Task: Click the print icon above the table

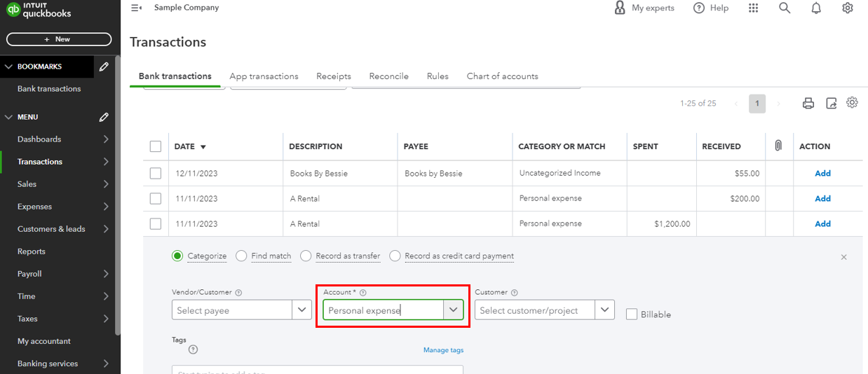Action: tap(808, 104)
